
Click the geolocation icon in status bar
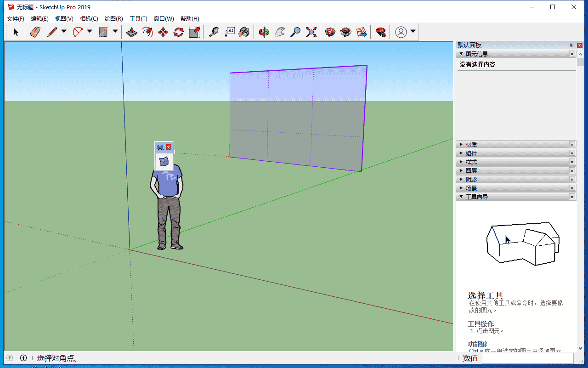click(x=10, y=358)
